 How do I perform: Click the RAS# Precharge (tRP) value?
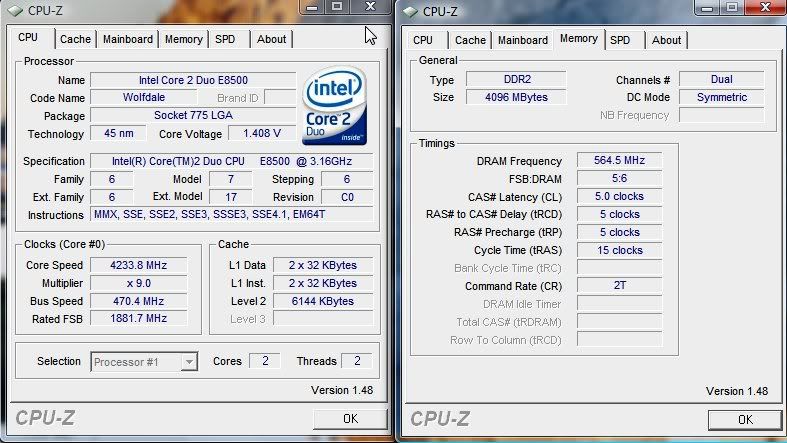click(619, 232)
